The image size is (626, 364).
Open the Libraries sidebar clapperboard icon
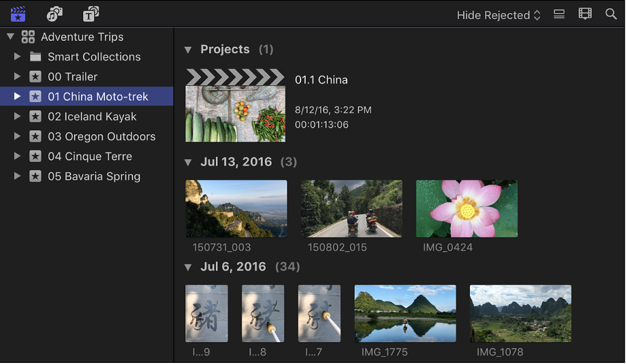[x=18, y=14]
